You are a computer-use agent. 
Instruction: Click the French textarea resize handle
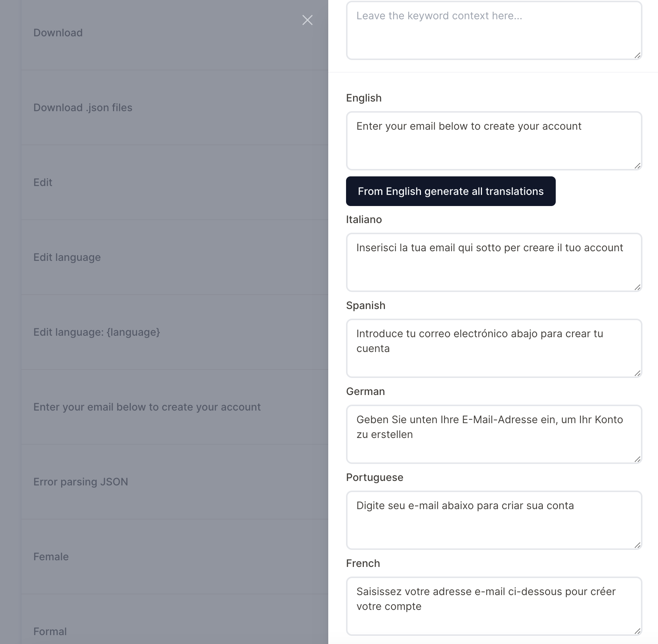637,631
